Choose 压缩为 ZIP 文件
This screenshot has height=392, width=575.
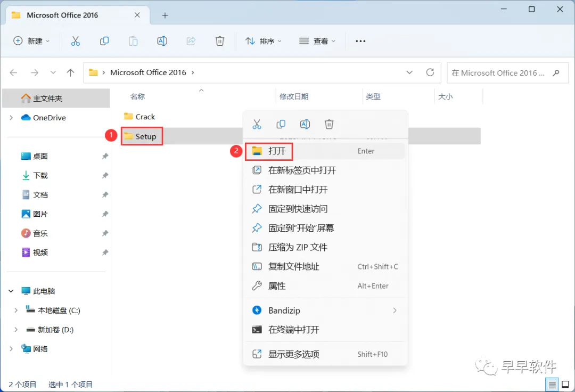point(325,248)
